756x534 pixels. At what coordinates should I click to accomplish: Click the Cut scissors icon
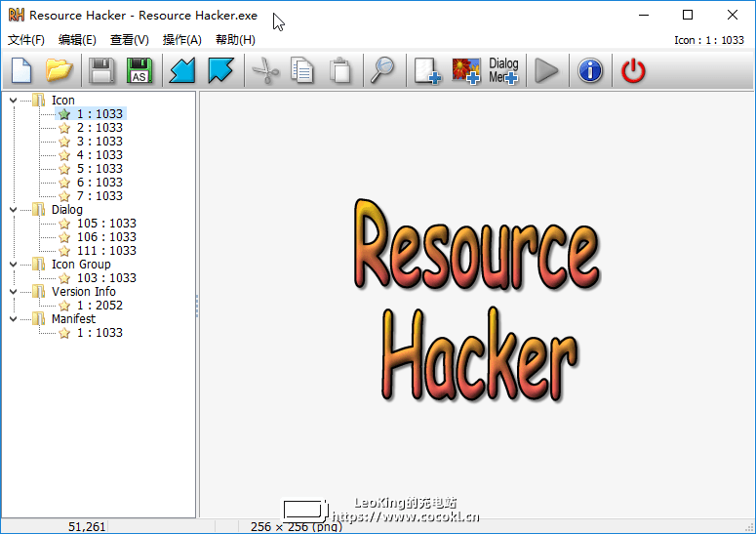[265, 70]
